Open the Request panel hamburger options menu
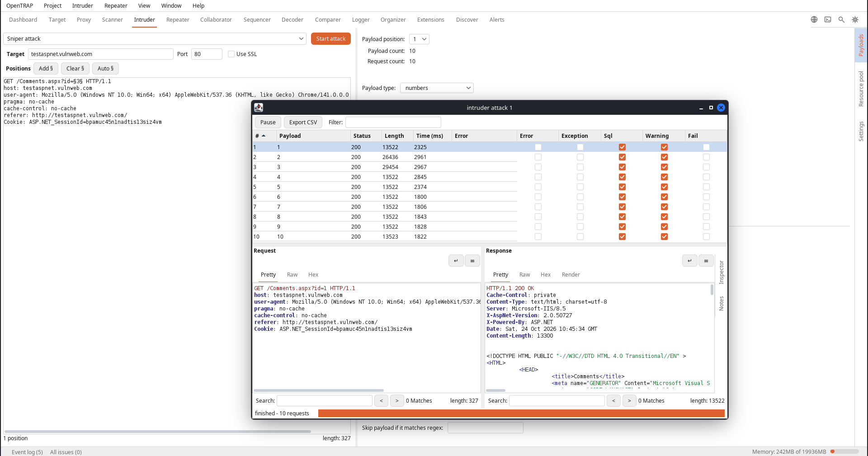 [x=472, y=261]
